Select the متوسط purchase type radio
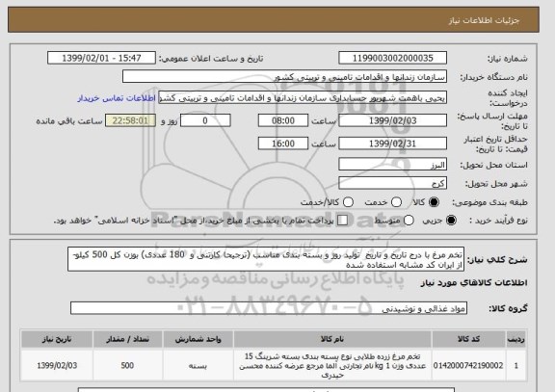This screenshot has width=555, height=392. coord(409,220)
